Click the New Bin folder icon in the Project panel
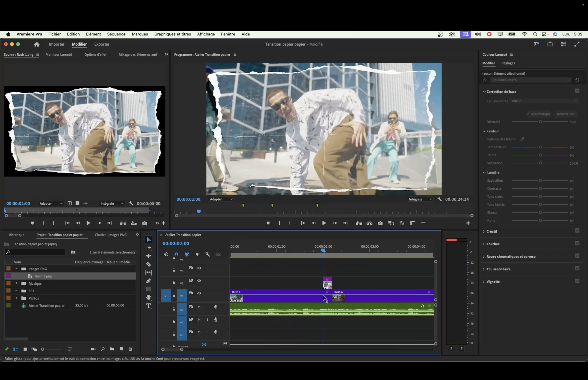Viewport: 588px width, 380px height. click(x=112, y=349)
